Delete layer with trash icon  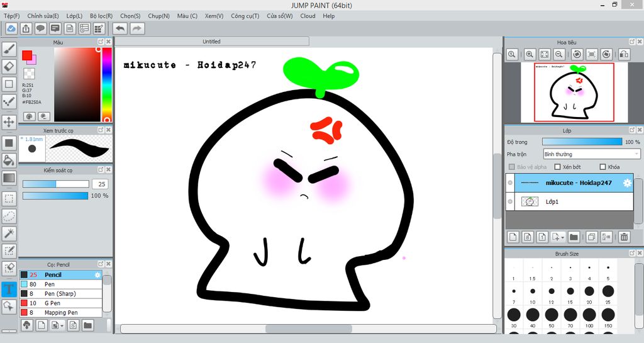(625, 237)
